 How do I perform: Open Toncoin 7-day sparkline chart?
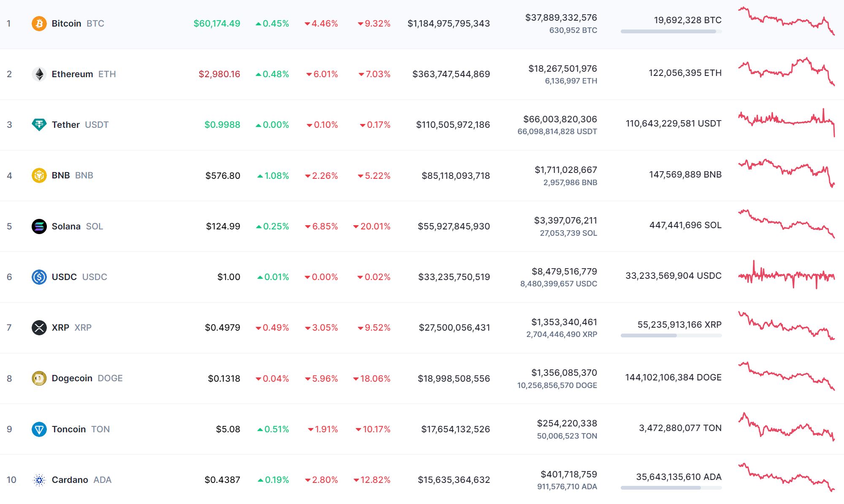pyautogui.click(x=786, y=427)
